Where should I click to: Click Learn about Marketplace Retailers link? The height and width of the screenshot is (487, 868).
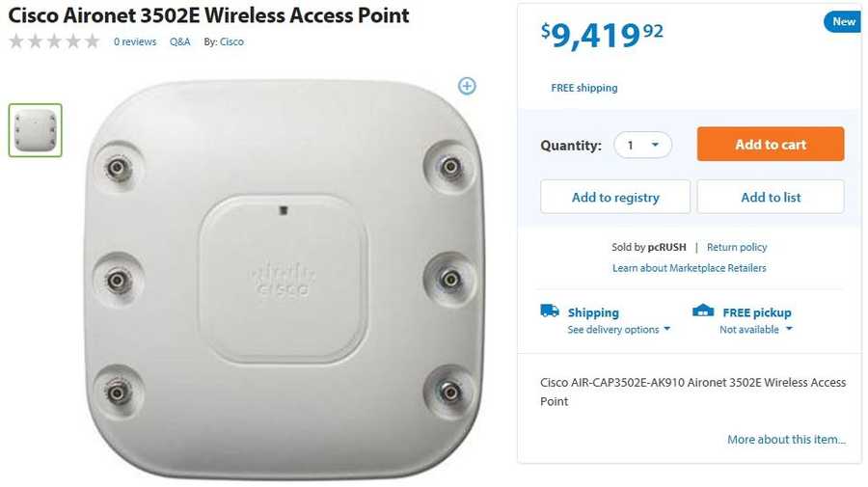tap(690, 268)
